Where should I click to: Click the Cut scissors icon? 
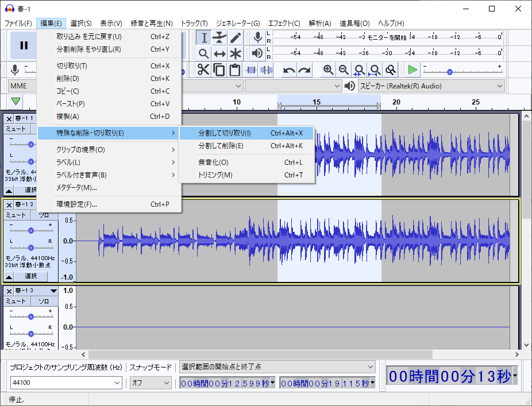[x=203, y=69]
